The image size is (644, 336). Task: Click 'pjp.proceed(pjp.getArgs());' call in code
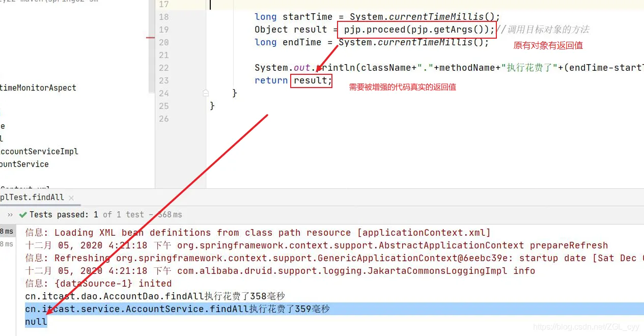pyautogui.click(x=419, y=30)
